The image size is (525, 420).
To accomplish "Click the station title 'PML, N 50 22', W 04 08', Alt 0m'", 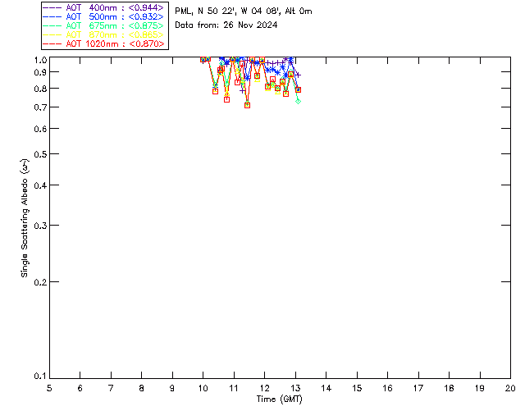I will [244, 11].
